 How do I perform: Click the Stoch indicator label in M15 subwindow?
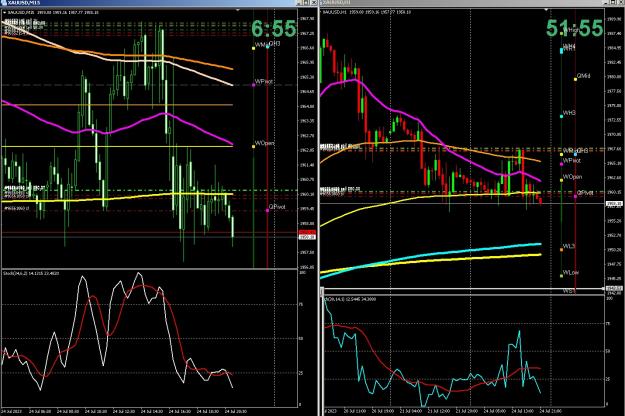point(31,273)
